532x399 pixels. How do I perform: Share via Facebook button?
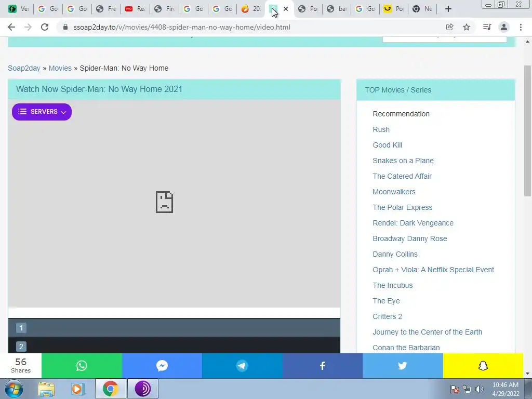tap(322, 366)
